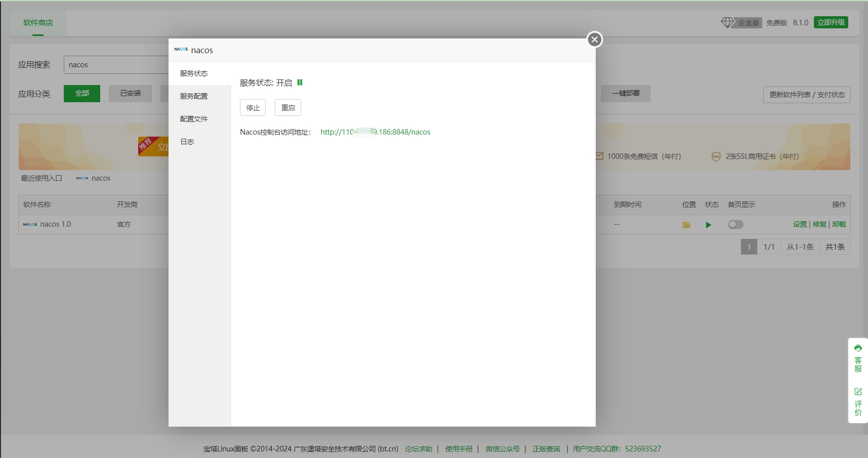This screenshot has height=458, width=868.
Task: Click 卸载 to uninstall nacos 1.0
Action: [839, 224]
